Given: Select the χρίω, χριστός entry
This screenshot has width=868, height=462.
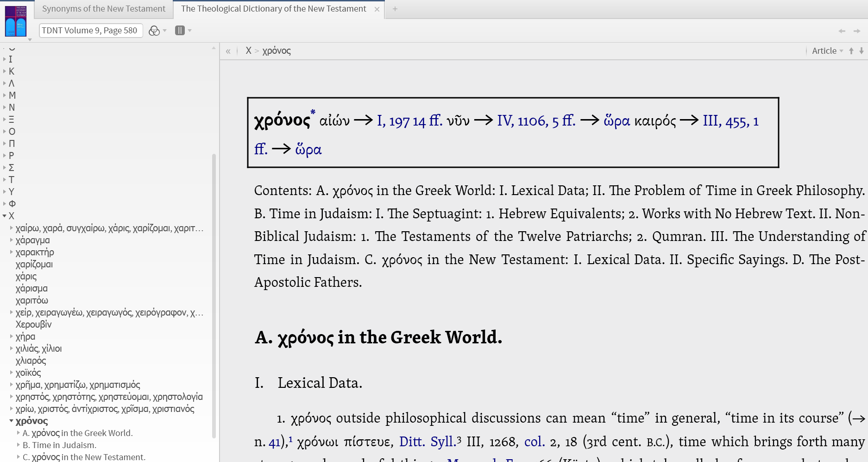Looking at the screenshot, I should pos(105,409).
